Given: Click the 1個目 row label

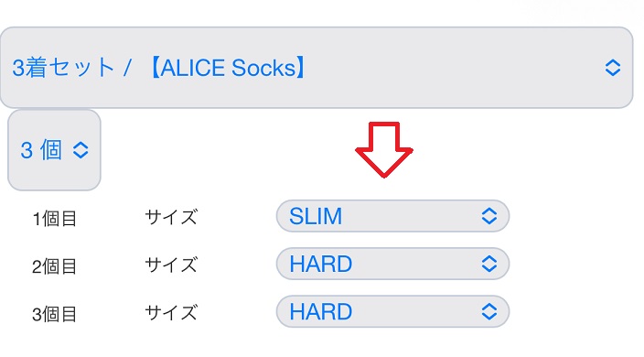Looking at the screenshot, I should click(54, 219).
